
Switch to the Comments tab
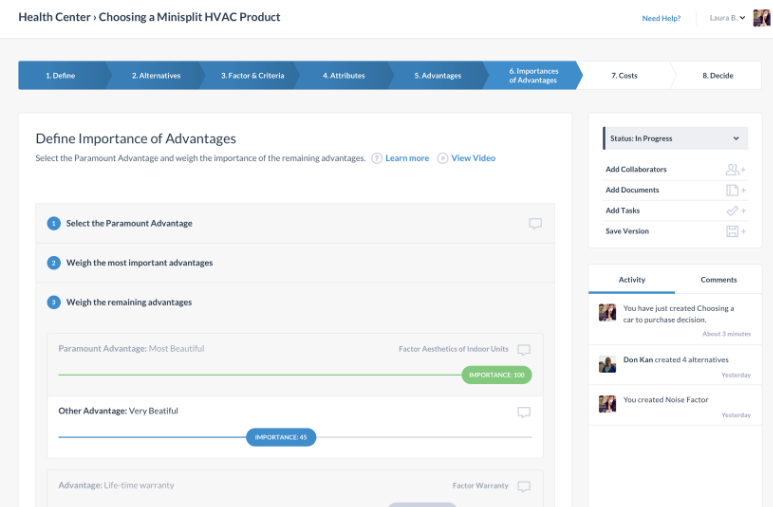pos(718,280)
